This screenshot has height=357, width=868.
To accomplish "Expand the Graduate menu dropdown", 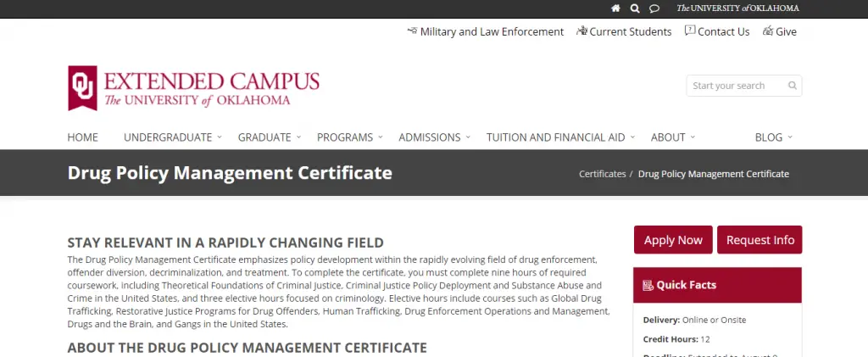I will (270, 137).
